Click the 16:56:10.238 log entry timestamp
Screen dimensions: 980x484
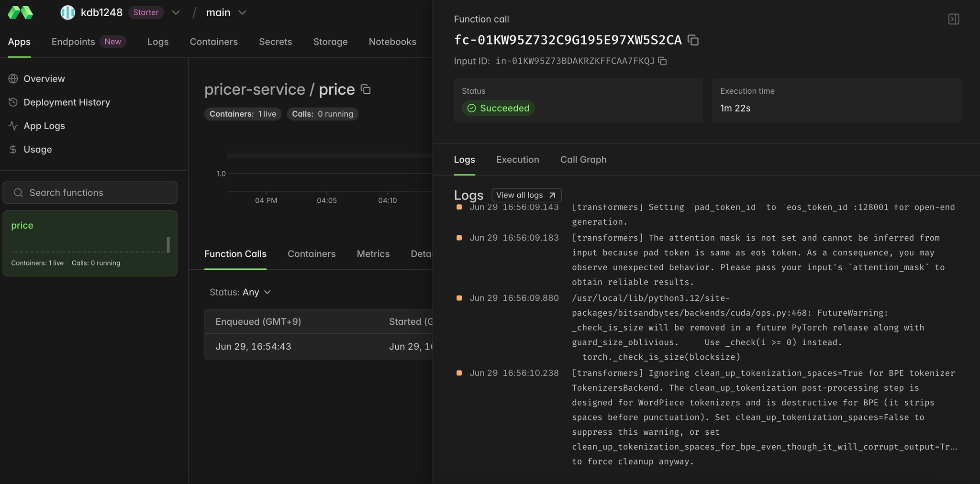(x=514, y=373)
